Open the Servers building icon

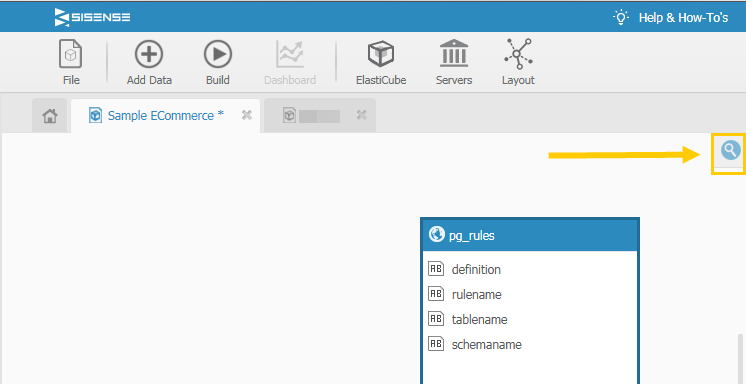click(454, 53)
